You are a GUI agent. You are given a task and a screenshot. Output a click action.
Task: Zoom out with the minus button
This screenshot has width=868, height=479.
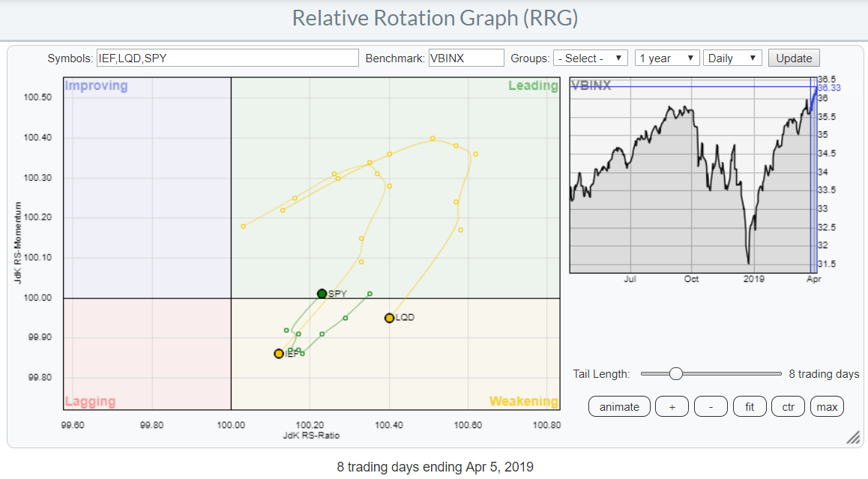(711, 406)
